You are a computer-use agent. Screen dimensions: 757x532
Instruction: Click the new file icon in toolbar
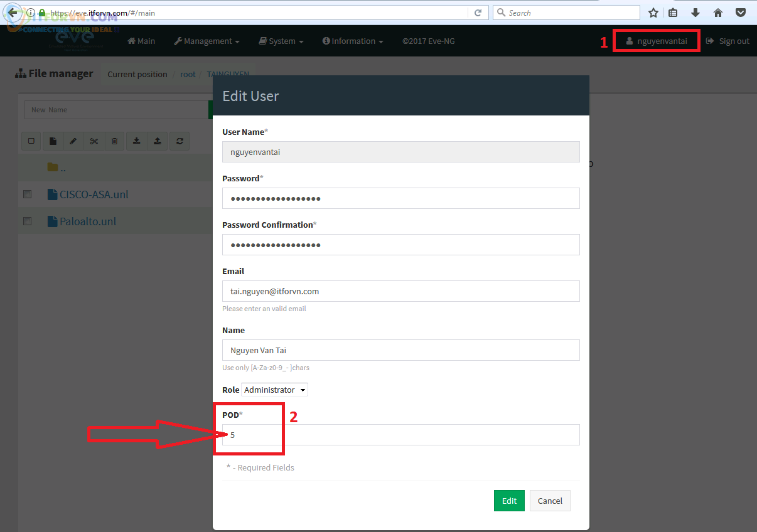(x=53, y=141)
